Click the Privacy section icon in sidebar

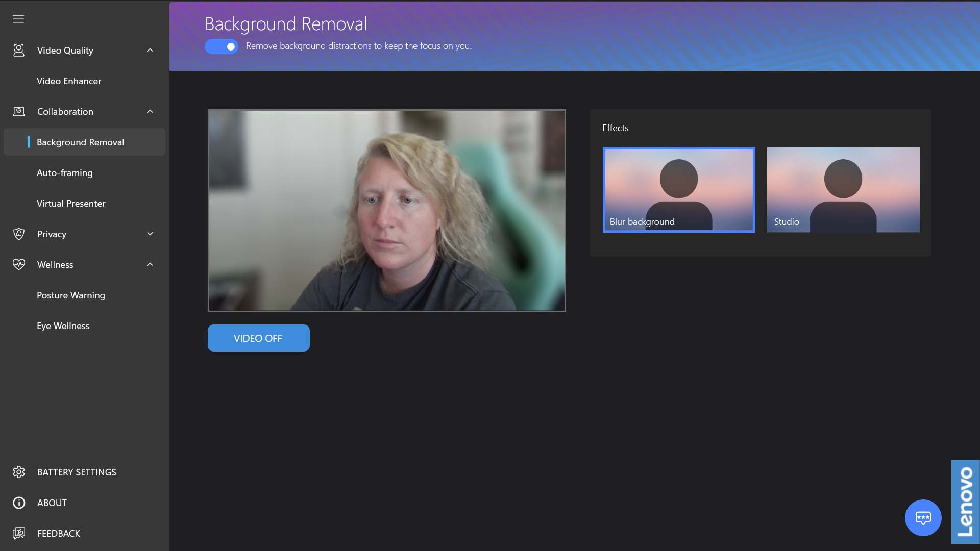click(19, 234)
